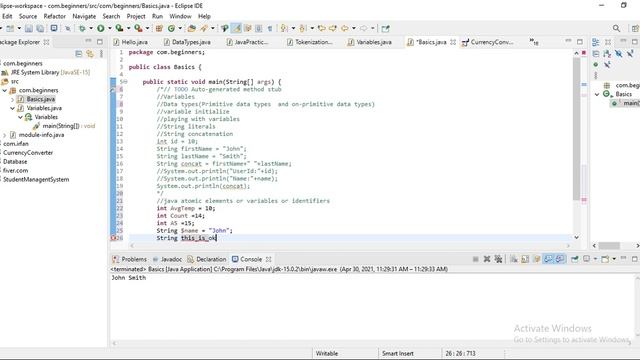Click the New Java Class icon
This screenshot has height=360, width=640.
coord(171,29)
